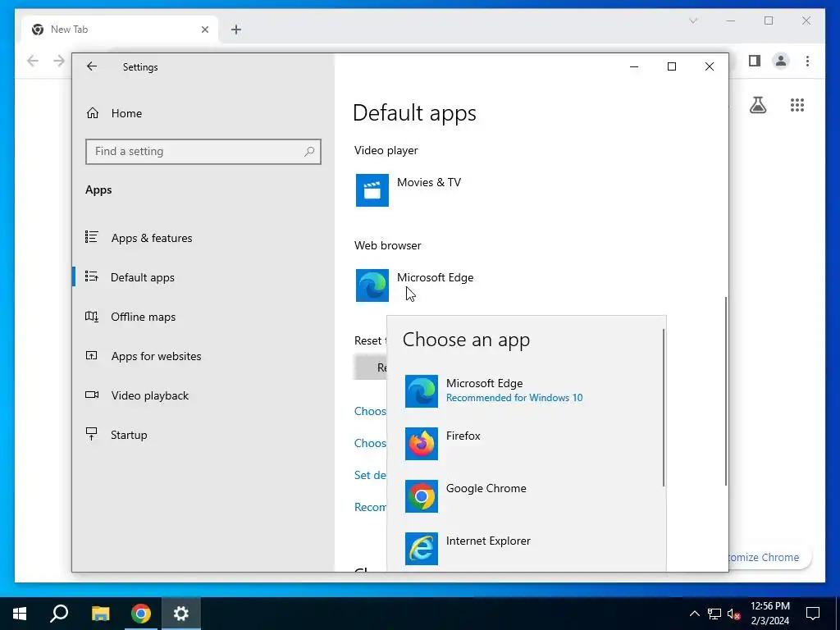Open Apps & features page
This screenshot has width=840, height=630.
pos(152,238)
